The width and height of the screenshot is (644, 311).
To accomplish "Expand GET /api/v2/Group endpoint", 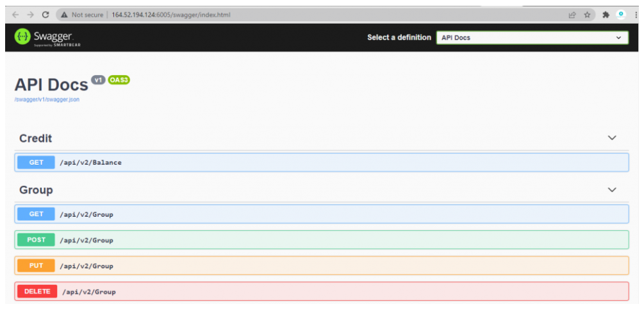I will pos(322,214).
